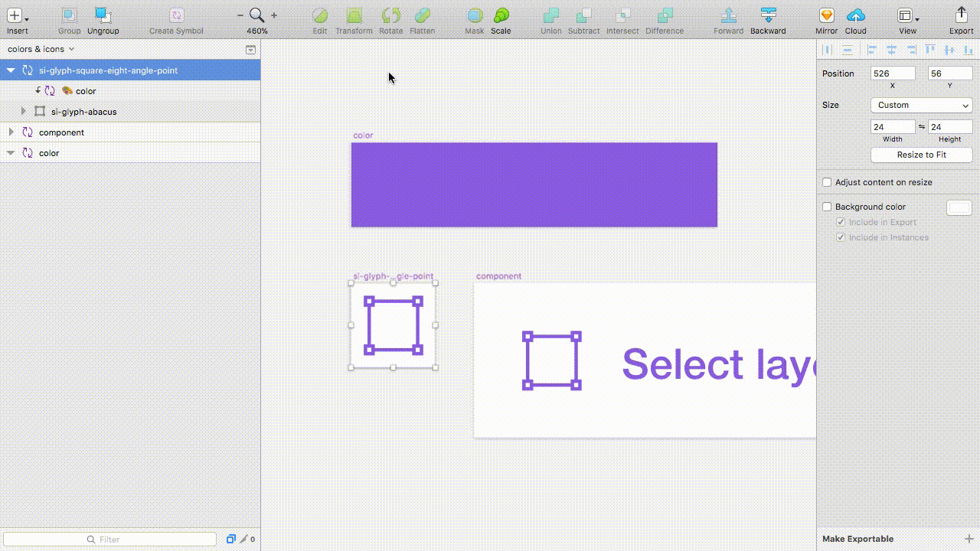Viewport: 980px width, 551px height.
Task: Toggle the width-height proportion lock
Action: pos(922,127)
